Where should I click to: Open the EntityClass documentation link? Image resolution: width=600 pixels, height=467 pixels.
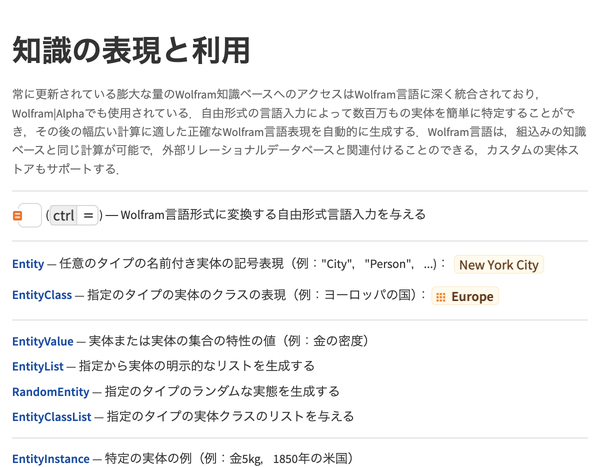pos(42,295)
